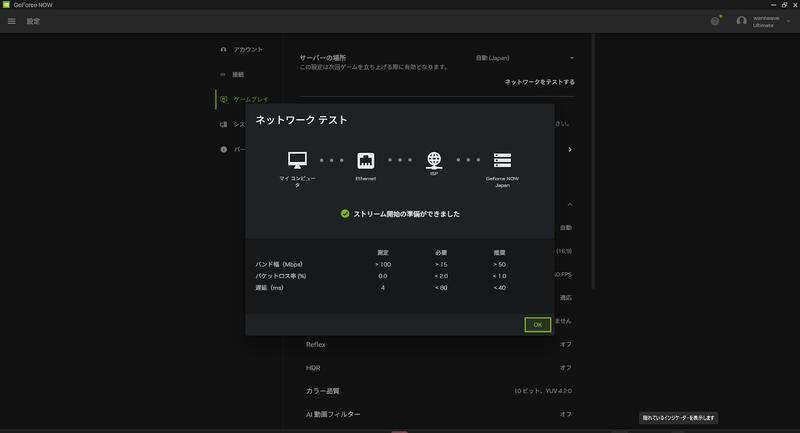This screenshot has height=433, width=800.
Task: Click the GeForce NOW app logo icon
Action: click(x=6, y=5)
